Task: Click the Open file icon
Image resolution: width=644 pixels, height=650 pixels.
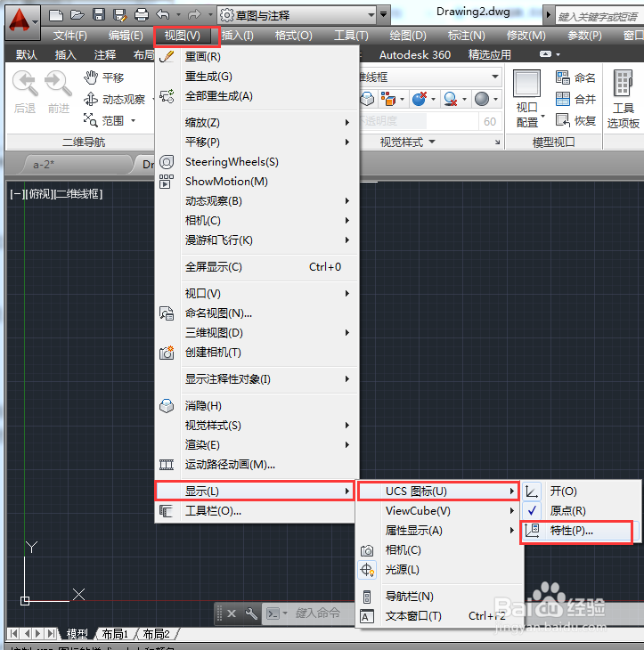Action: tap(77, 15)
